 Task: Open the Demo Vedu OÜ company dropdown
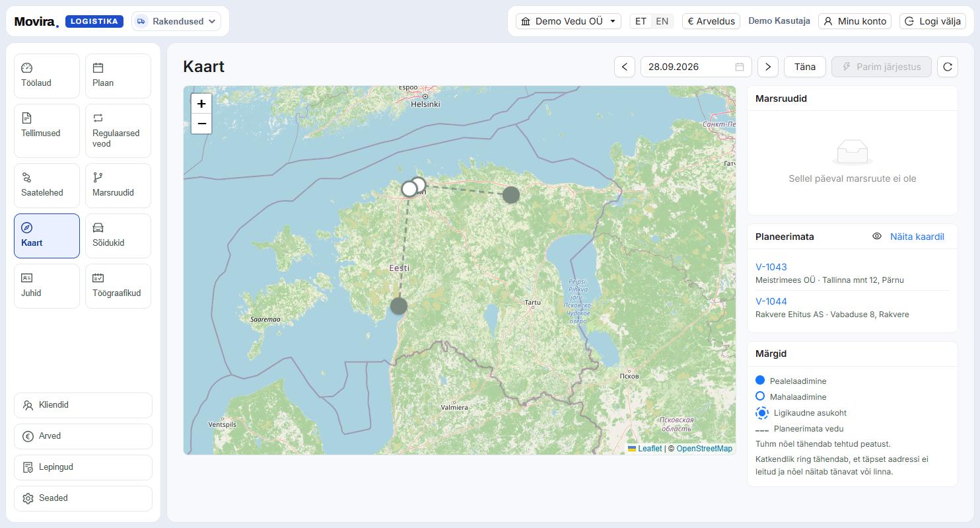coord(569,21)
